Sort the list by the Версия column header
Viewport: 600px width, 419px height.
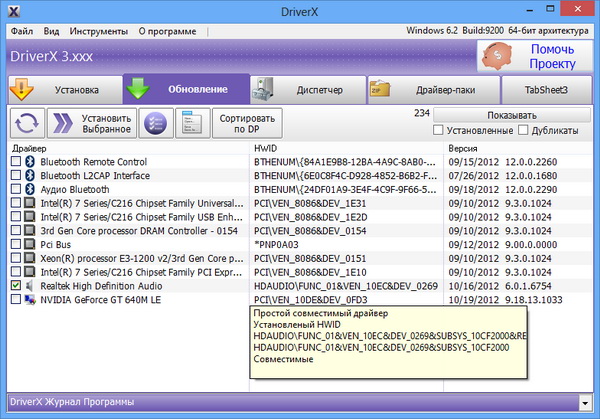(463, 148)
